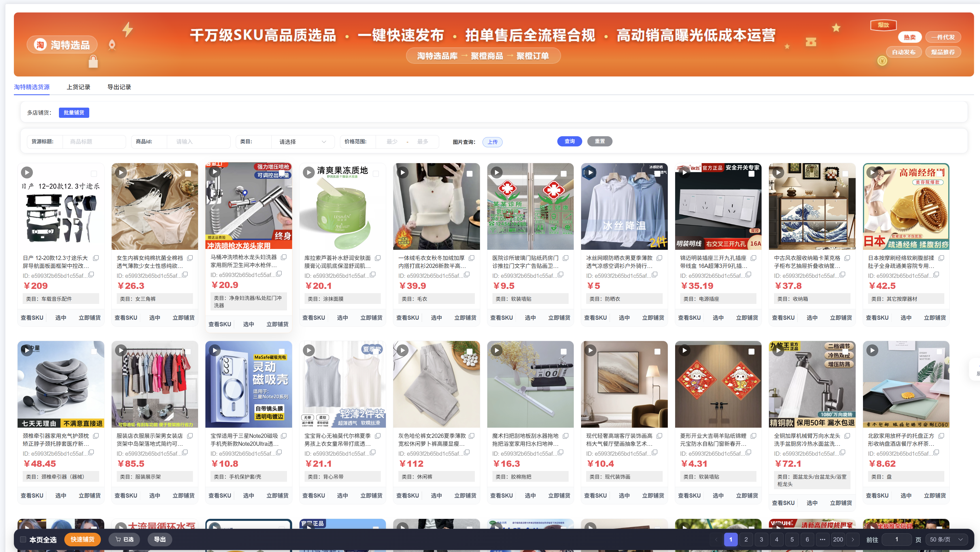Copy ID of 魔术扫把 product
Screen dimensions: 980x552
coord(560,452)
